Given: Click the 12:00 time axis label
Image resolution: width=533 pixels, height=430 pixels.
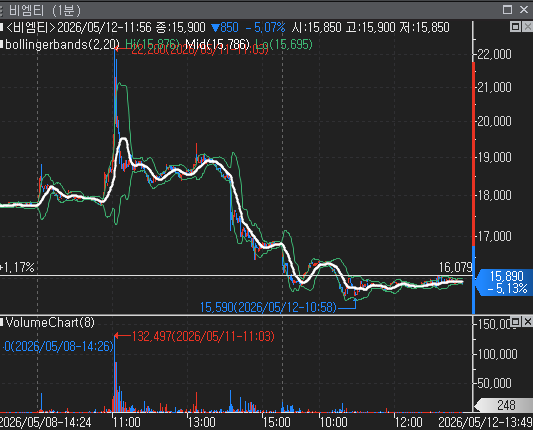Looking at the screenshot, I should point(409,423).
